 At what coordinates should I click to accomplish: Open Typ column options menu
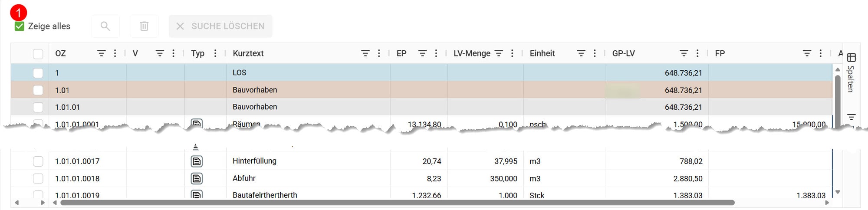(215, 53)
